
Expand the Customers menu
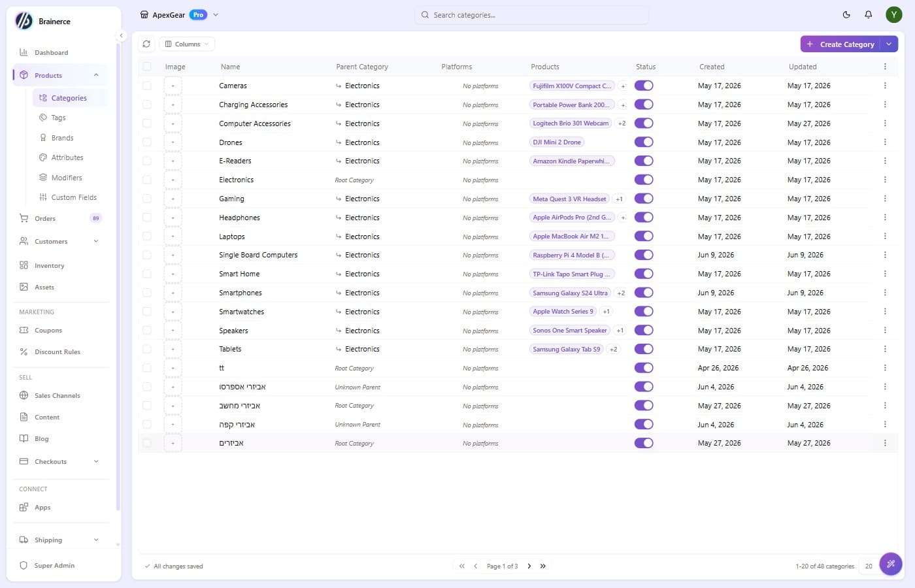(x=96, y=241)
